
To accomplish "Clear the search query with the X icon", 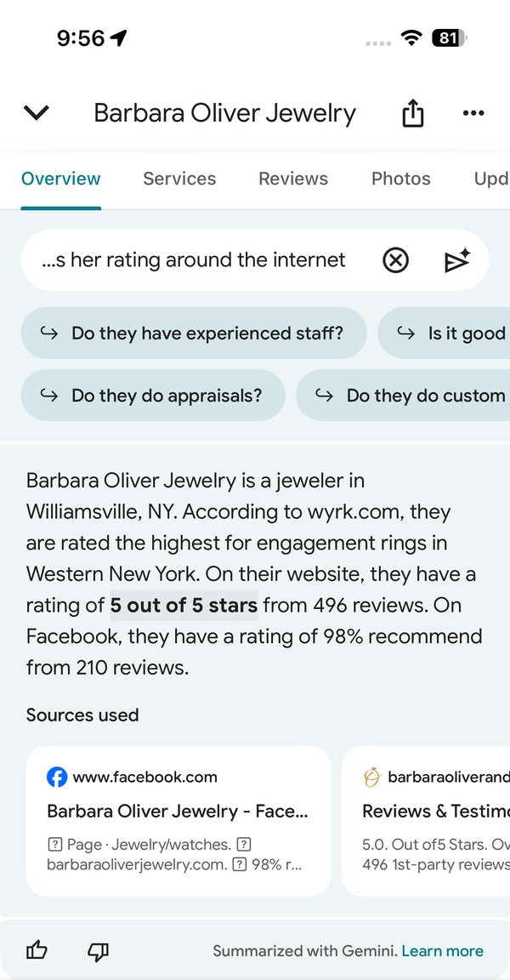I will tap(395, 260).
